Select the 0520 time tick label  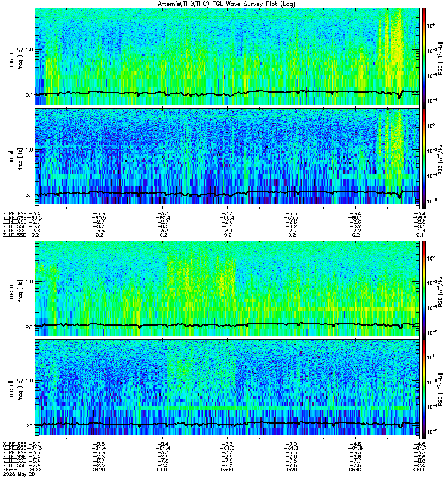(291, 470)
